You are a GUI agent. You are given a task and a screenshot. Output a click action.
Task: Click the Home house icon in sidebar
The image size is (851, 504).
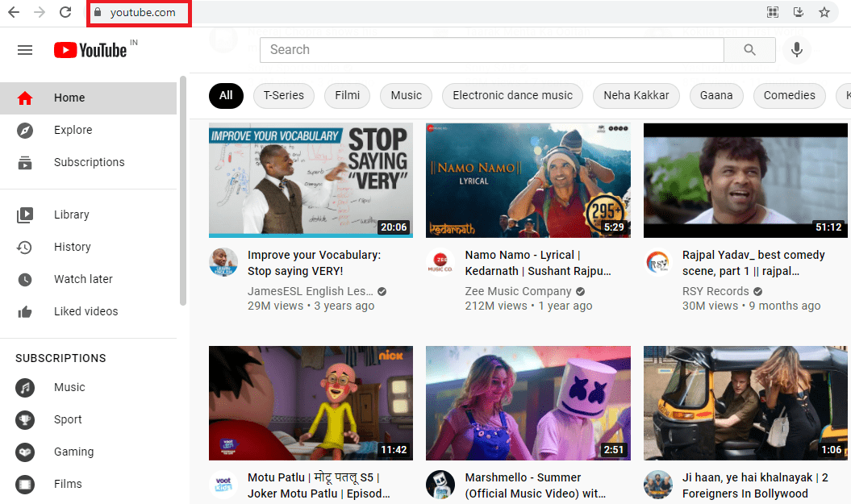pos(25,98)
